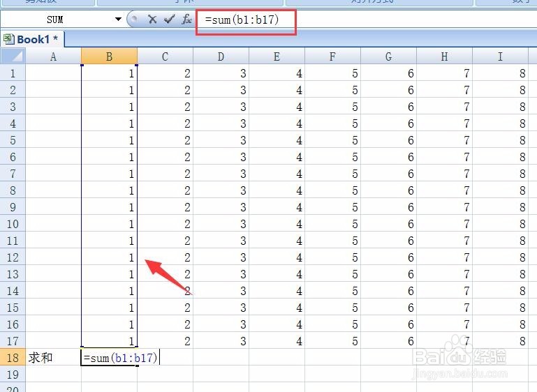Click cell B18 with =sum(b1:b17) formula
Viewport: 537px width, 392px height.
pyautogui.click(x=109, y=358)
